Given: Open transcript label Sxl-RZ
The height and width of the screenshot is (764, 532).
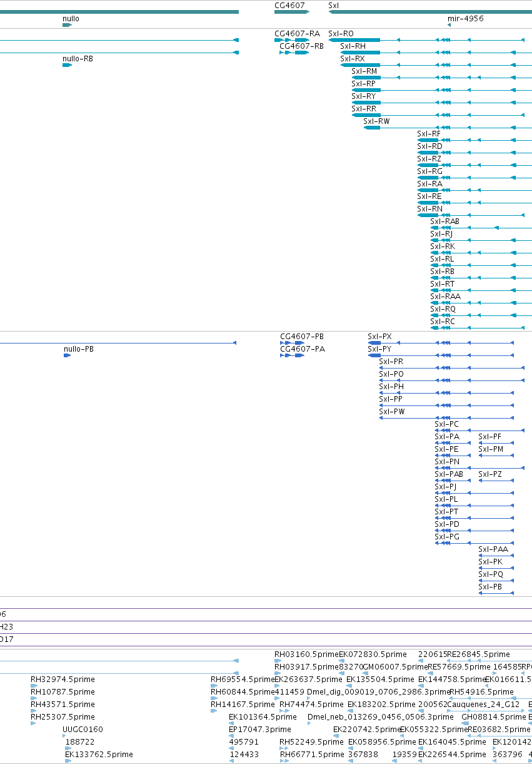Looking at the screenshot, I should 429,159.
